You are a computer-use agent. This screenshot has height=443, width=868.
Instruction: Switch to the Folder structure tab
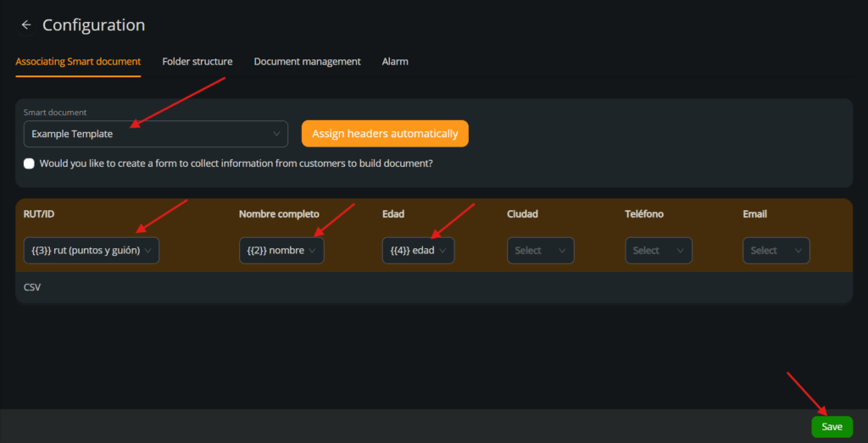coord(197,61)
